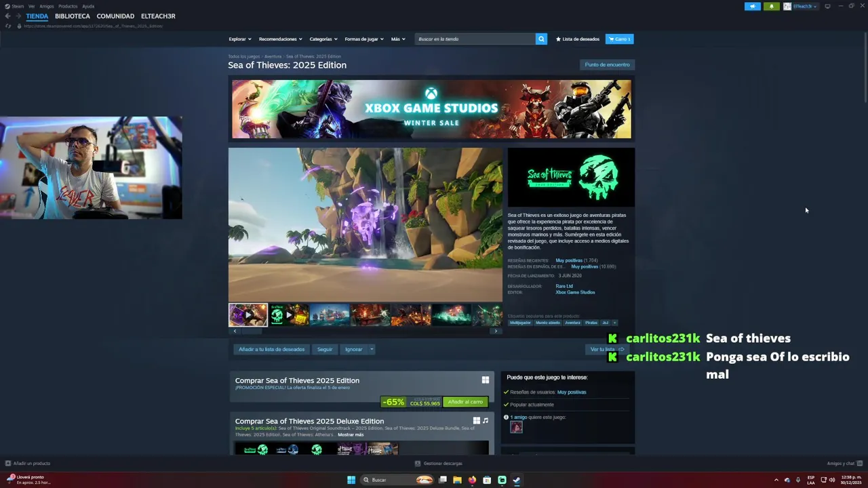The width and height of the screenshot is (868, 488).
Task: Open the Ver menu
Action: pyautogui.click(x=31, y=6)
